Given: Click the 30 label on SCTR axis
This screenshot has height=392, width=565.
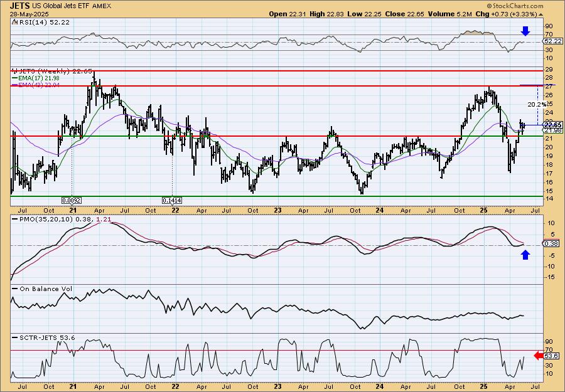Looking at the screenshot, I should [x=548, y=366].
